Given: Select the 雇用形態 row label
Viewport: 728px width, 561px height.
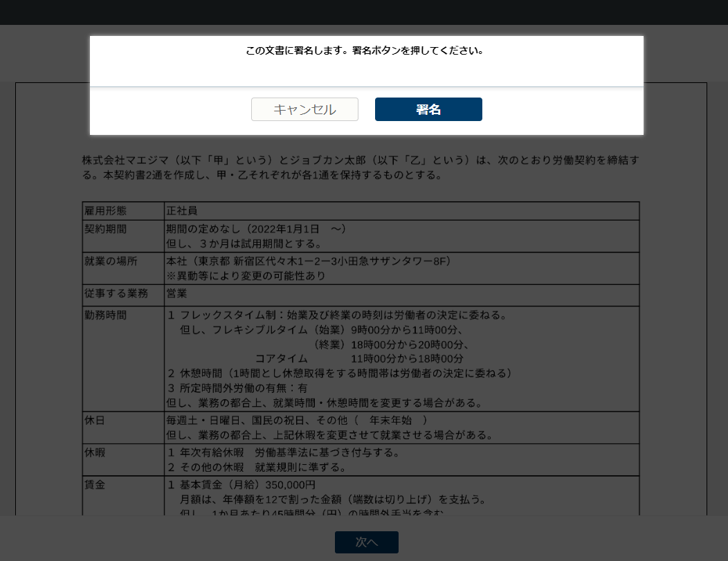Looking at the screenshot, I should coord(105,211).
